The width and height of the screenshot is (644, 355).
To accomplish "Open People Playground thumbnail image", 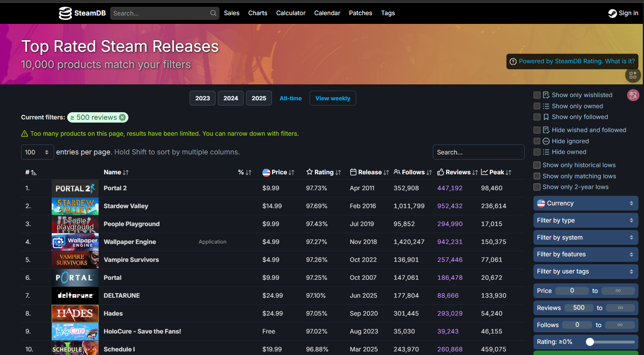I will click(75, 224).
